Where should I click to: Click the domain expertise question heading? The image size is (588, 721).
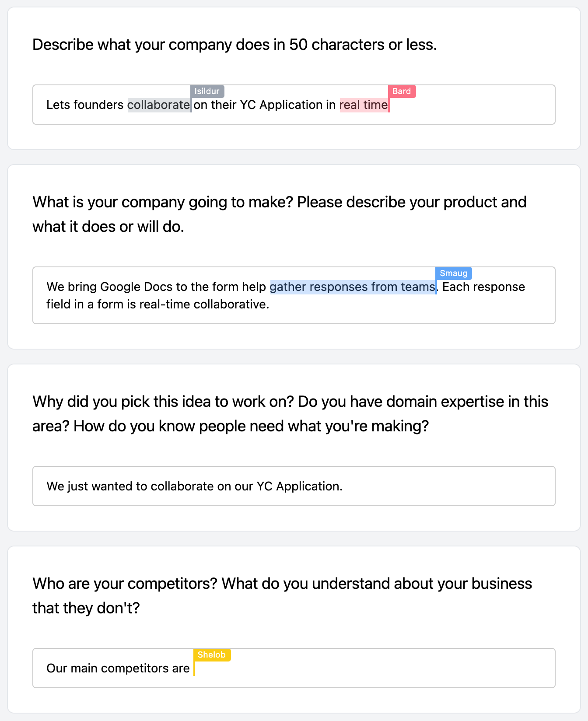click(290, 413)
